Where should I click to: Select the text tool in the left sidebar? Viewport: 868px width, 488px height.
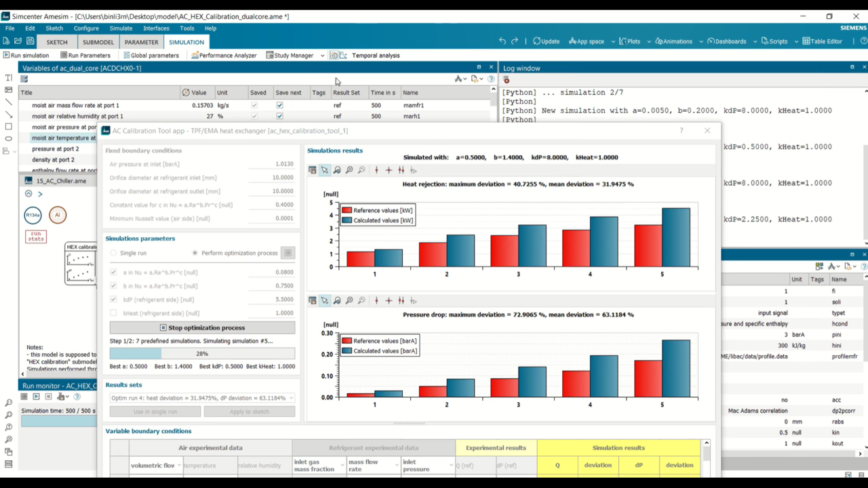pos(8,78)
